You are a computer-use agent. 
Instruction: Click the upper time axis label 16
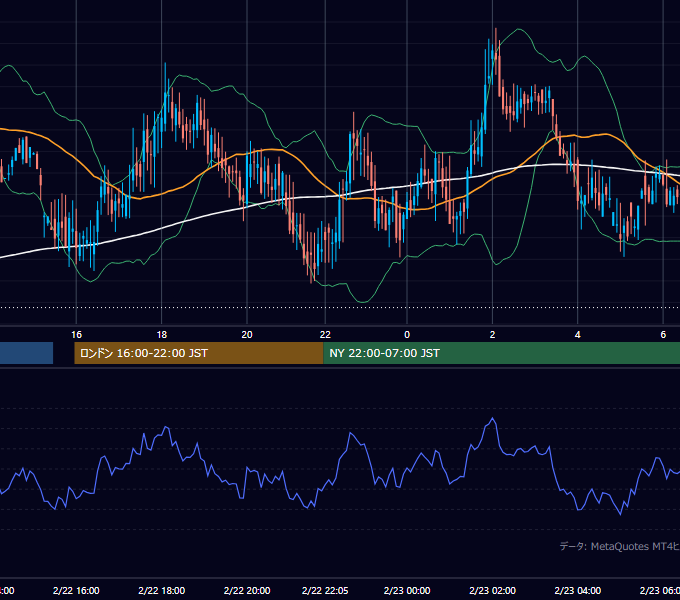[x=76, y=335]
